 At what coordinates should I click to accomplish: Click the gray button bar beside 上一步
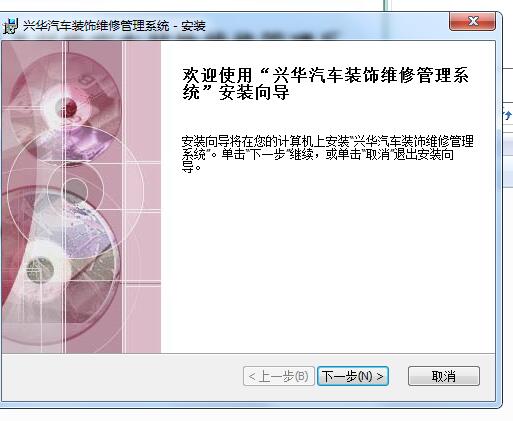(x=122, y=377)
